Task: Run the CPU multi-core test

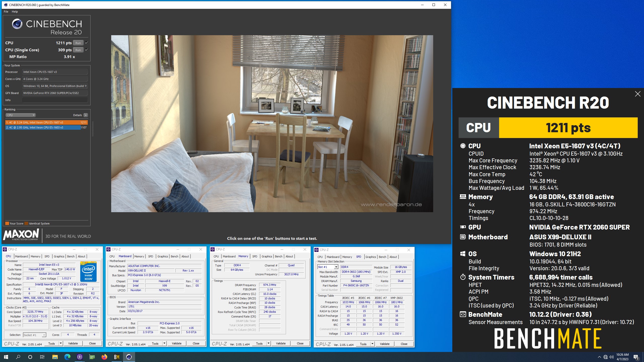Action: (78, 43)
